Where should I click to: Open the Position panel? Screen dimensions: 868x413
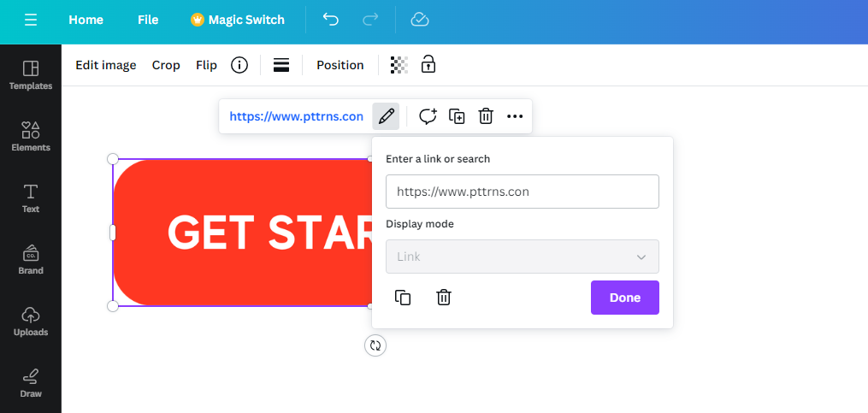pyautogui.click(x=340, y=65)
